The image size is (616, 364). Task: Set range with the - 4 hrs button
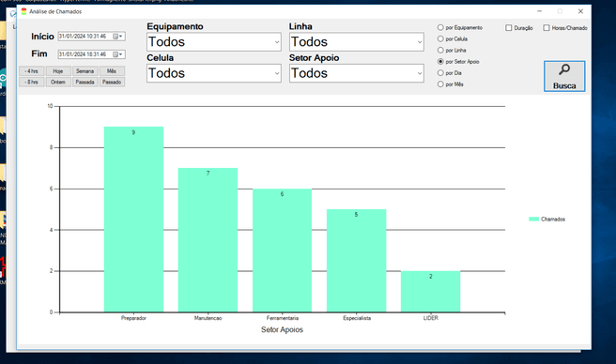(x=31, y=71)
